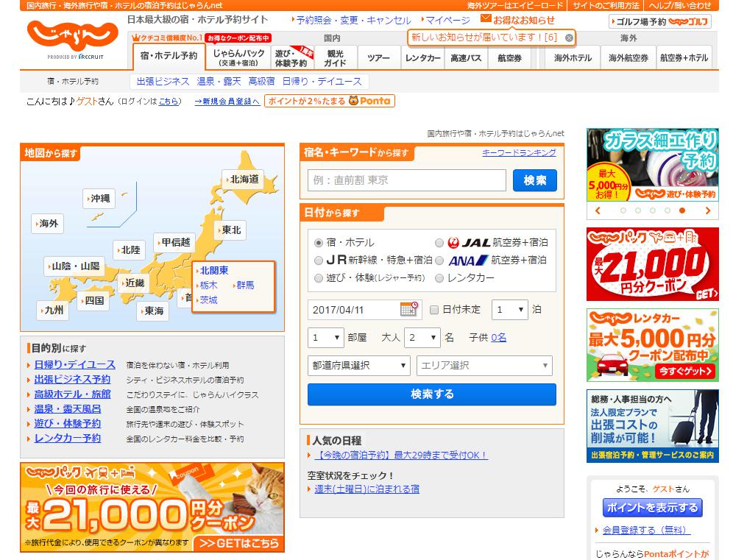The width and height of the screenshot is (733, 560).
Task: Click the Ponta points badge
Action: pos(330,101)
